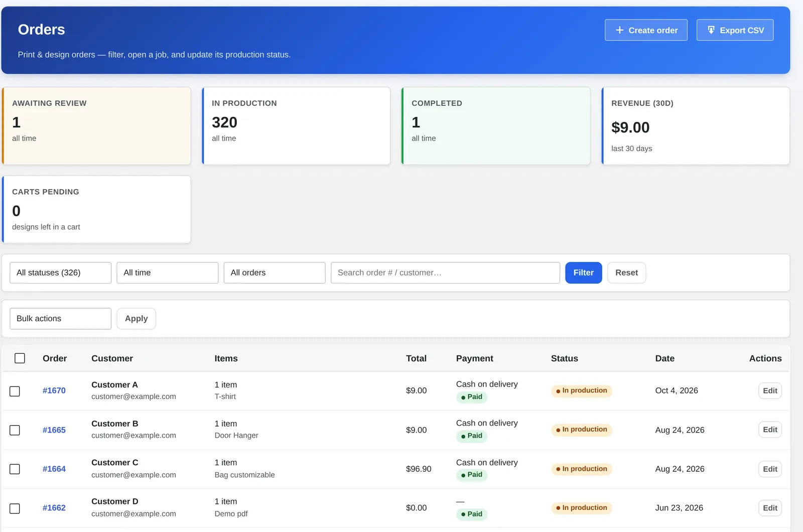
Task: Click the Demo pdf item text
Action: pos(231,514)
